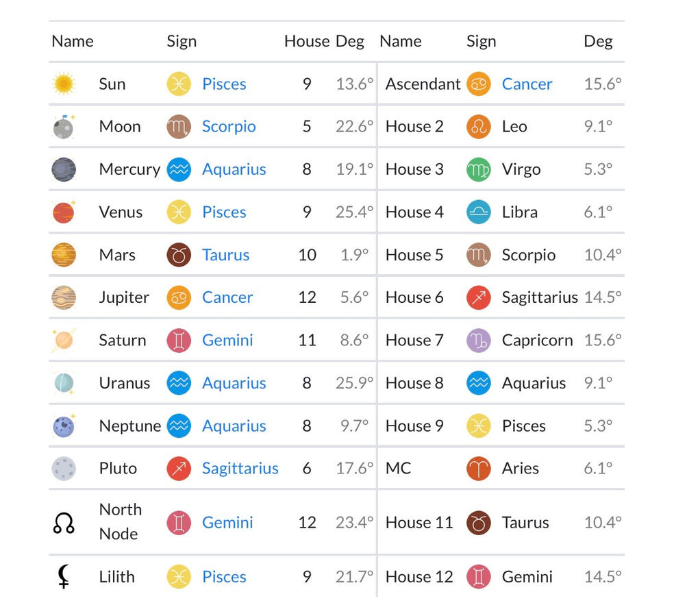Open the Taurus link for Mars

pos(225,255)
